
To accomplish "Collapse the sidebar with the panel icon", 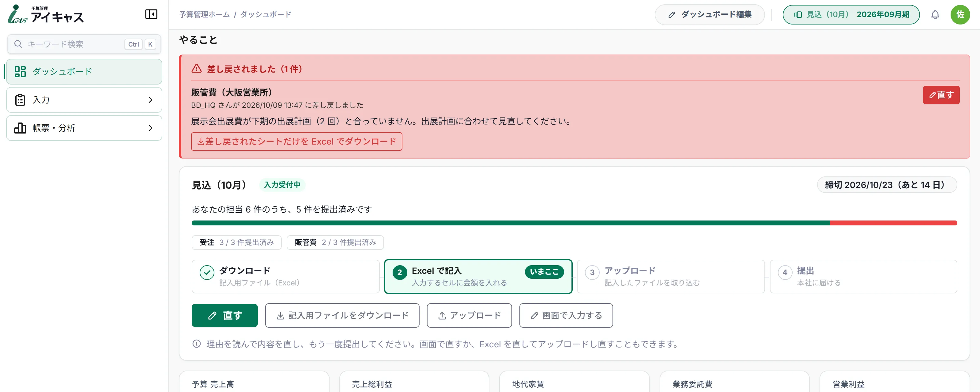I will (151, 14).
